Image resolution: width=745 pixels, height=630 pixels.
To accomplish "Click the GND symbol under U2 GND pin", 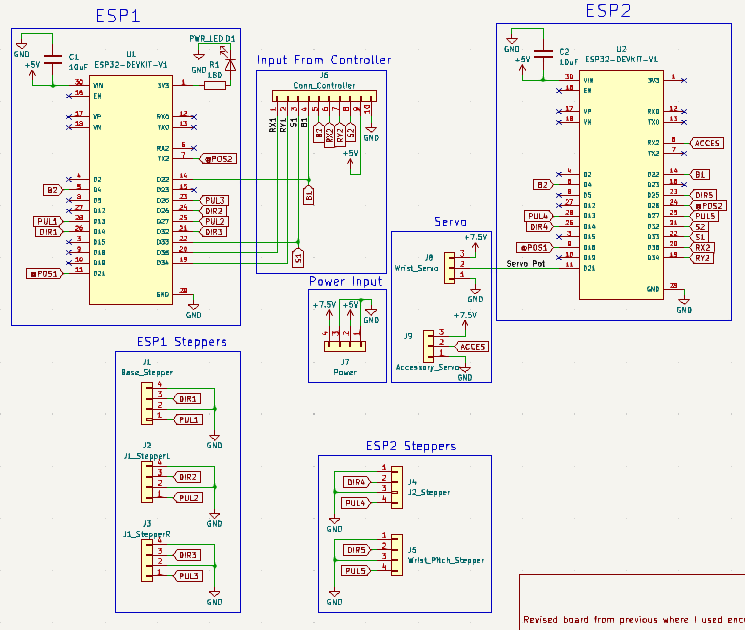I will coord(684,305).
